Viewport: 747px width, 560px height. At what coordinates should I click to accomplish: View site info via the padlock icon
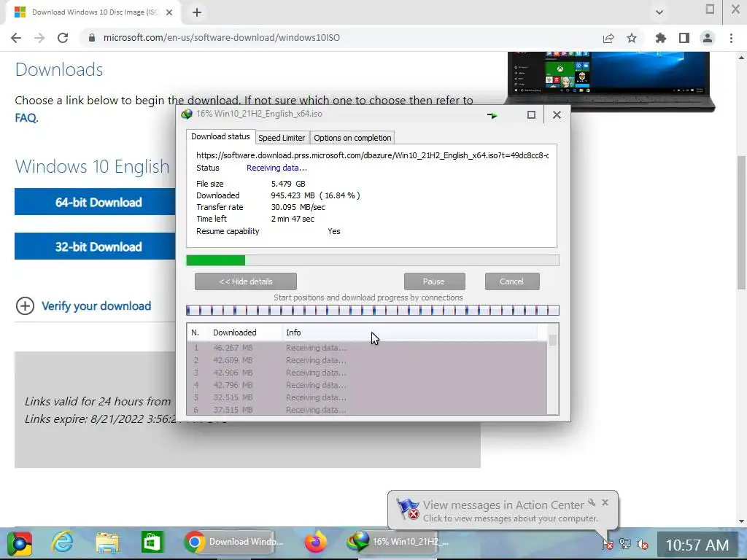(x=92, y=38)
